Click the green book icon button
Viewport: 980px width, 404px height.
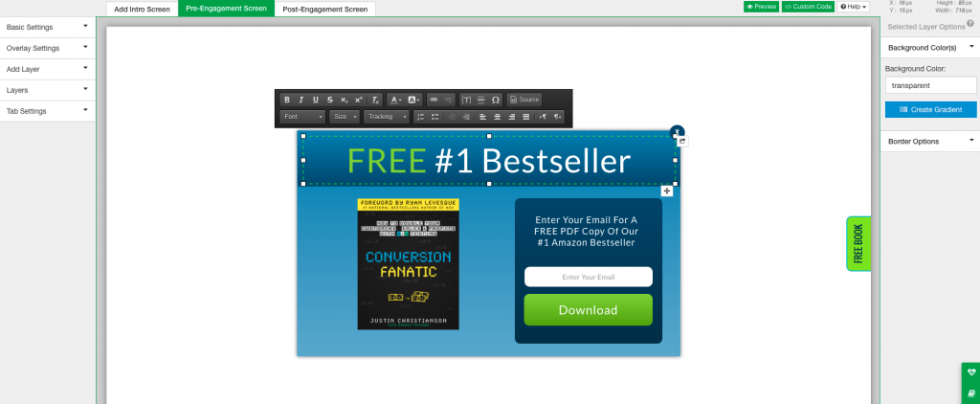click(x=971, y=393)
